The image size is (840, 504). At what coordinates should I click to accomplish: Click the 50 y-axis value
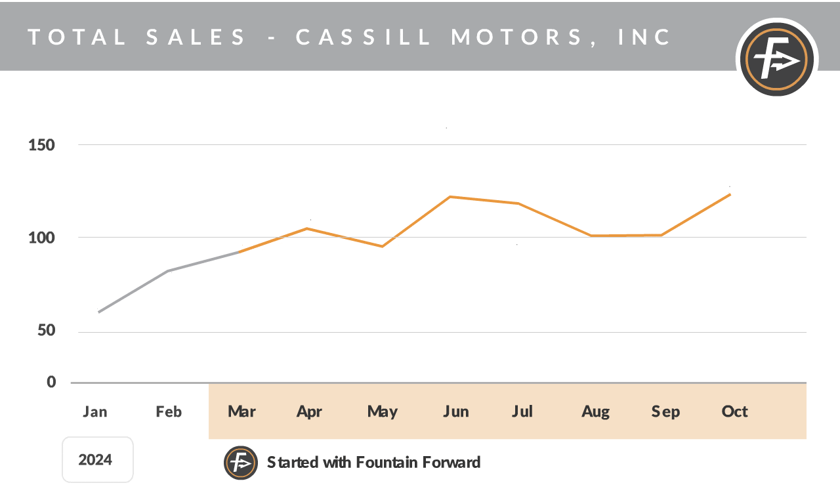pyautogui.click(x=46, y=331)
